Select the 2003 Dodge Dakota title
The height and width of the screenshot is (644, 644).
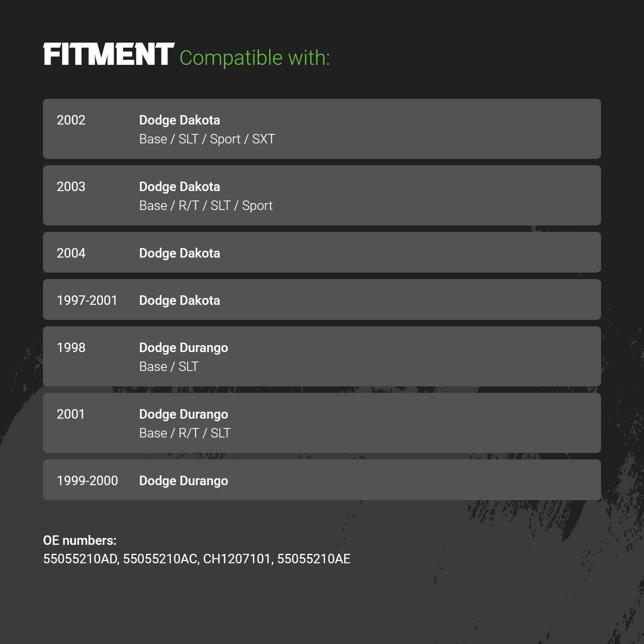[x=179, y=187]
